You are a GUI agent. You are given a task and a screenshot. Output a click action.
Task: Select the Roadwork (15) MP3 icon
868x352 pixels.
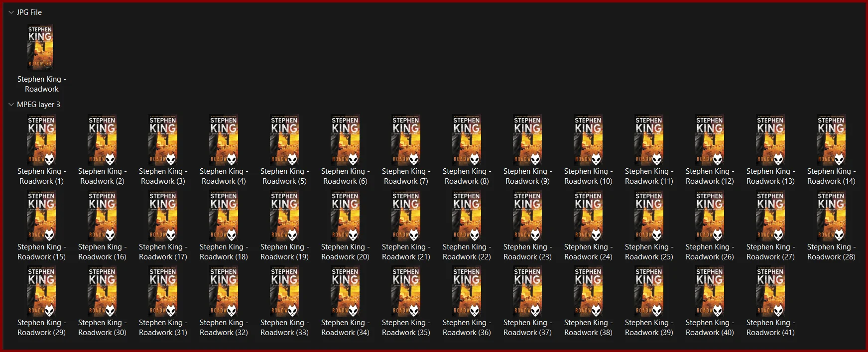[41, 216]
